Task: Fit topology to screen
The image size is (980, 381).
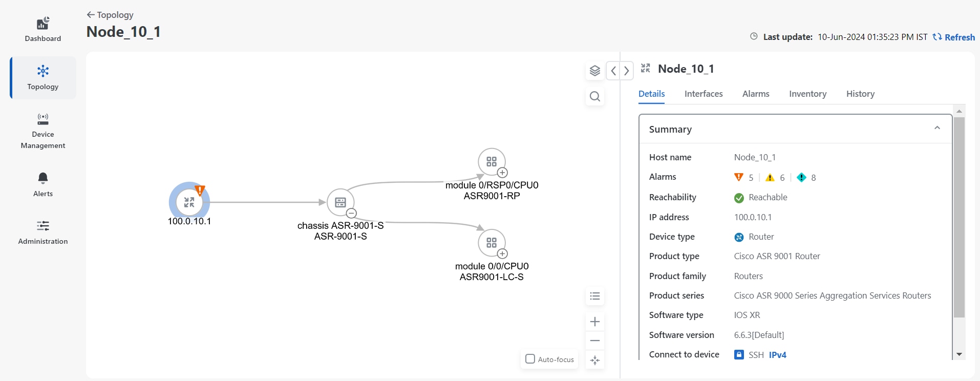Action: [595, 360]
